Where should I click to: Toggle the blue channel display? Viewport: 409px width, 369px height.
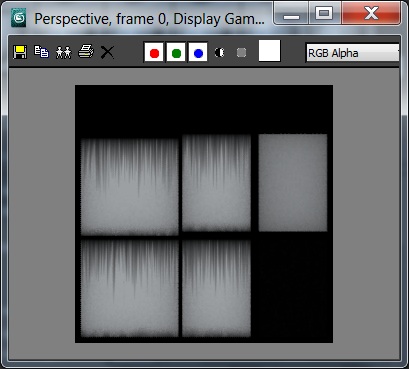coord(198,52)
